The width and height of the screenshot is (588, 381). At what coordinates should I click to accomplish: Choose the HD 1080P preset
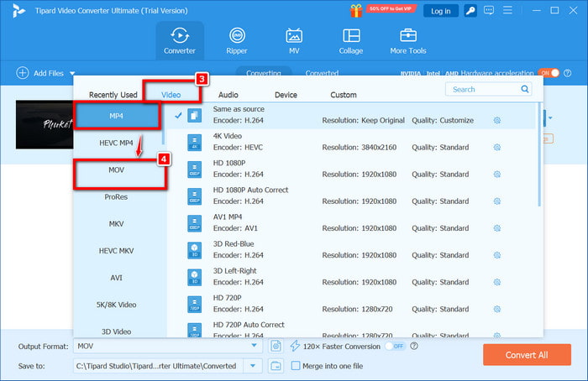pos(353,169)
